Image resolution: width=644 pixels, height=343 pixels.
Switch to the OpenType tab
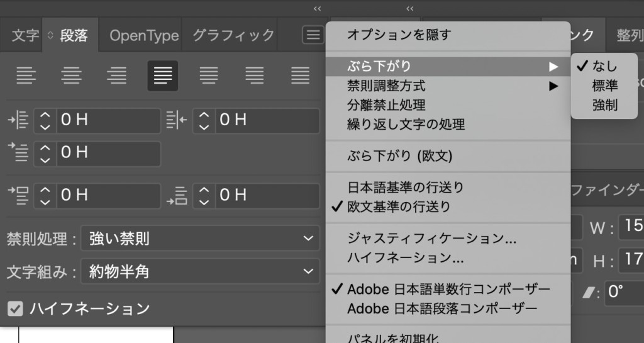coord(144,35)
